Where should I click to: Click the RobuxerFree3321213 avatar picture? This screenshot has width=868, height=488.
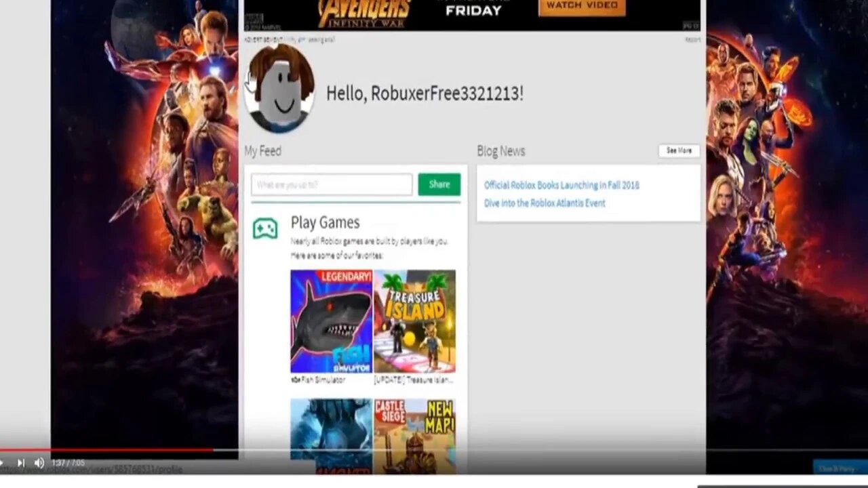point(279,88)
